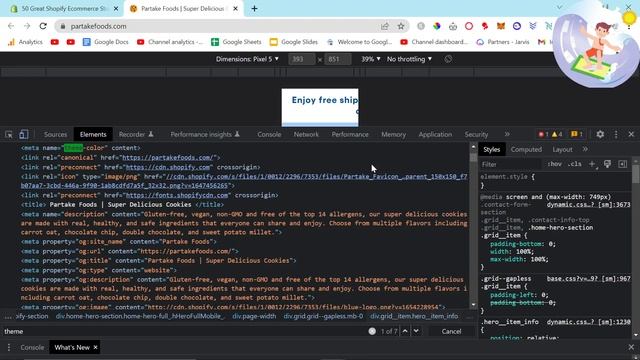Click the share page icon in address bar
The image size is (640, 360).
pos(384,26)
